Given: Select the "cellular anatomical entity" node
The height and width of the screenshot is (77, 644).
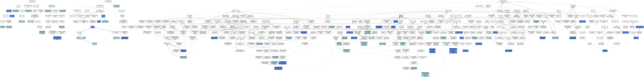Looking at the screenshot, I should click(100, 6).
